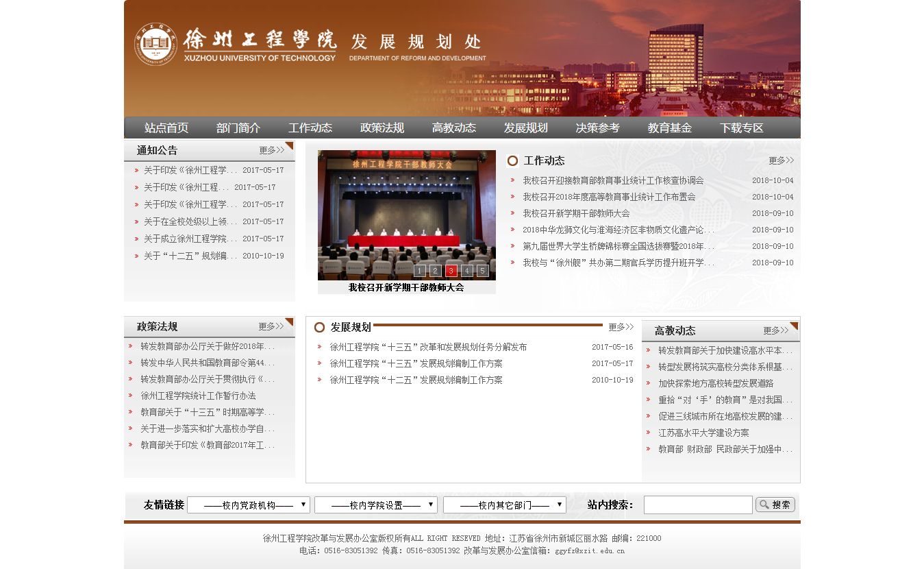Open 徐州工程学院统计工作暂行办法

198,396
